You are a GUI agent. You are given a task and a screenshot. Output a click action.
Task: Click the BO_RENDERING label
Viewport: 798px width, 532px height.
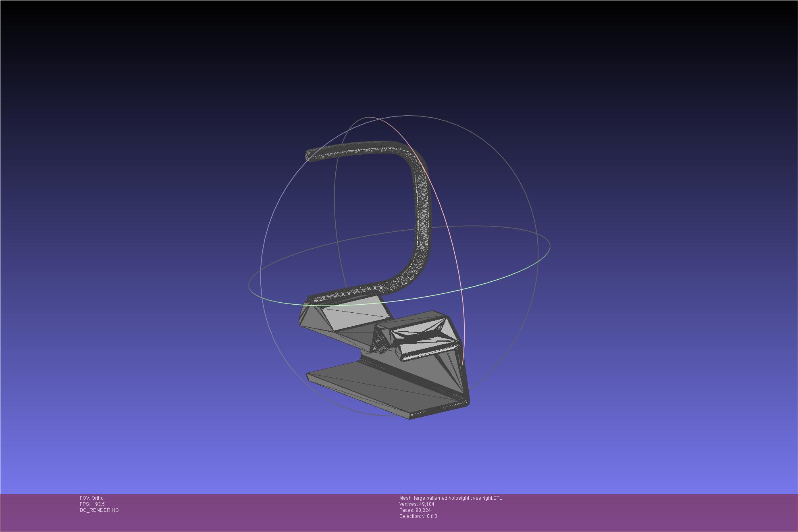[x=99, y=510]
